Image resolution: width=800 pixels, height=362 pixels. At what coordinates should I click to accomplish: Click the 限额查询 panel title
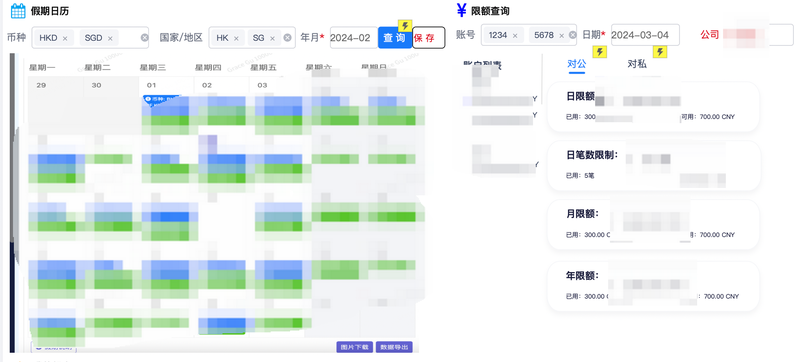pos(490,11)
